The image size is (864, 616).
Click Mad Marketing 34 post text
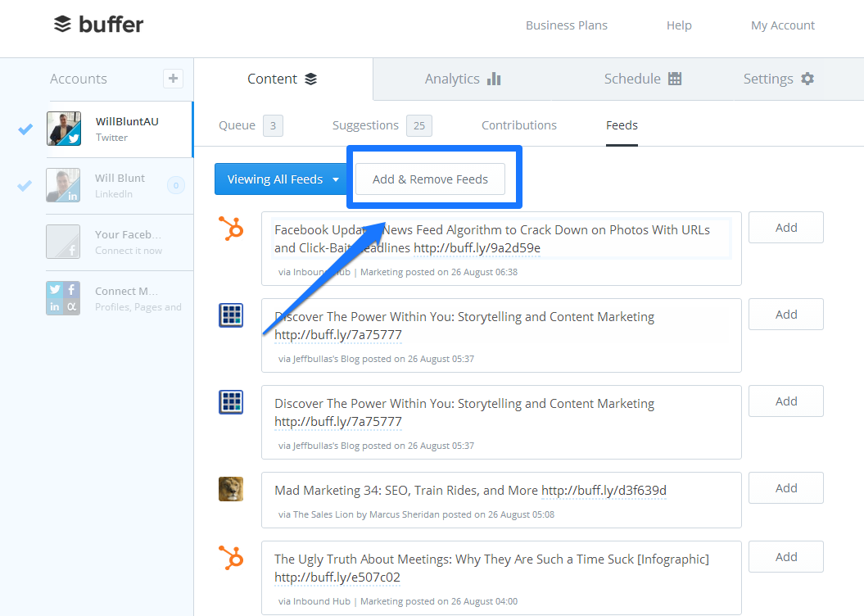pos(406,491)
